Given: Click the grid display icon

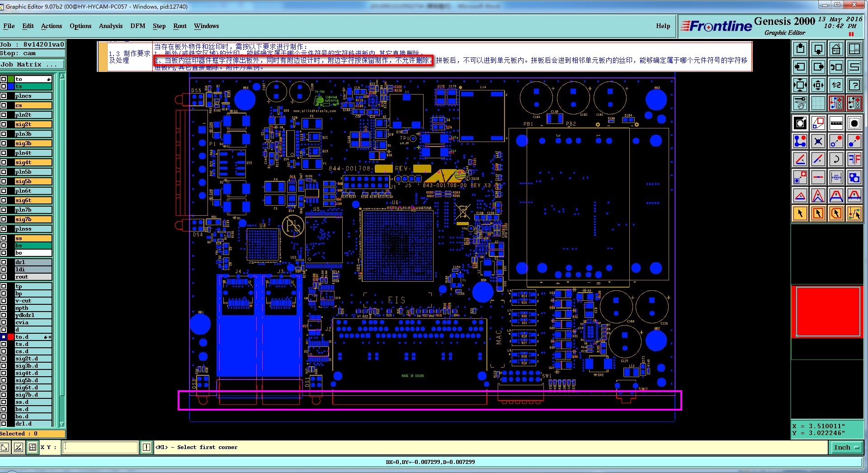Looking at the screenshot, I should tap(818, 103).
